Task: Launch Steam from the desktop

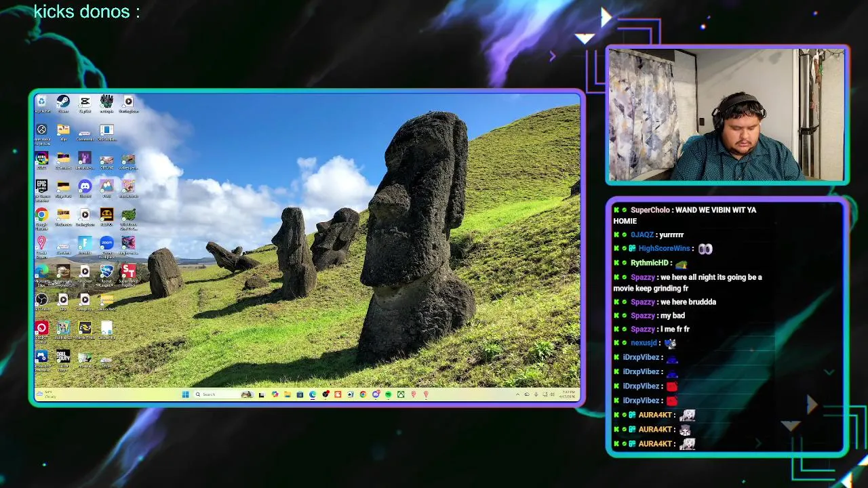Action: pyautogui.click(x=63, y=104)
